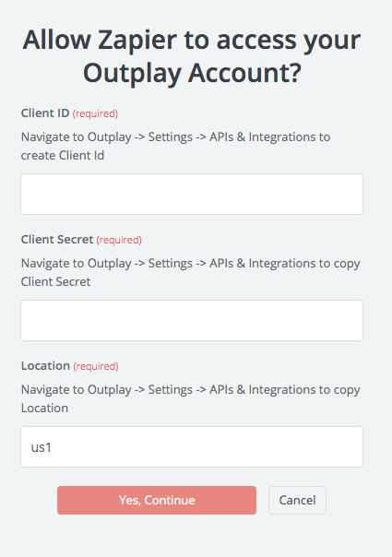392x557 pixels.
Task: Focus the Client Secret text box
Action: pyautogui.click(x=192, y=320)
